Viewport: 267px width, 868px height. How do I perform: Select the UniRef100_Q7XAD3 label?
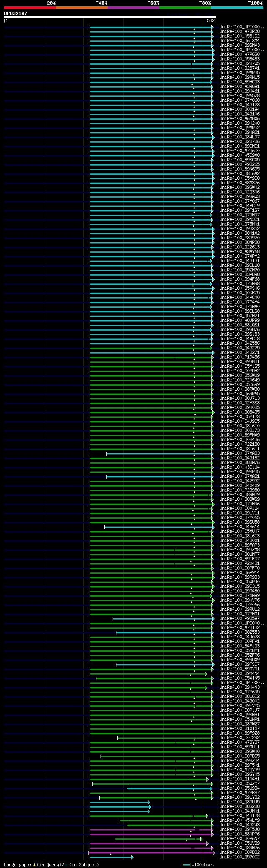tap(239, 453)
